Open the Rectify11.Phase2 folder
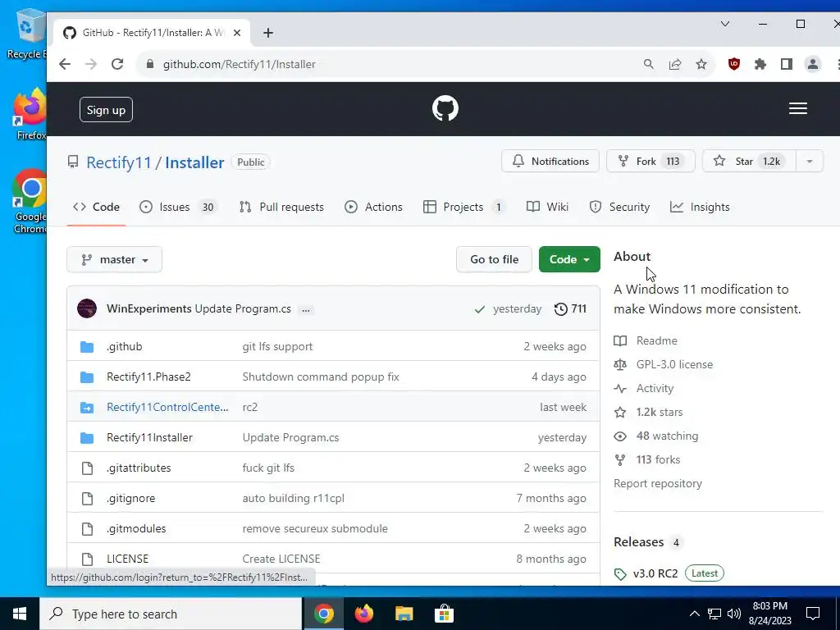The image size is (840, 630). point(148,377)
